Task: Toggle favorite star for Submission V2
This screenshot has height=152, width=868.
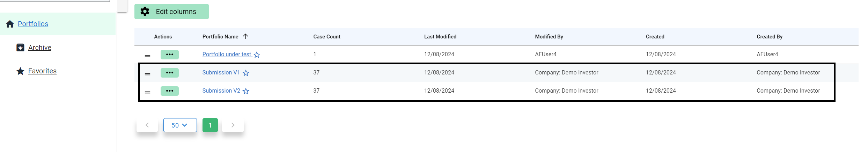Action: click(246, 91)
